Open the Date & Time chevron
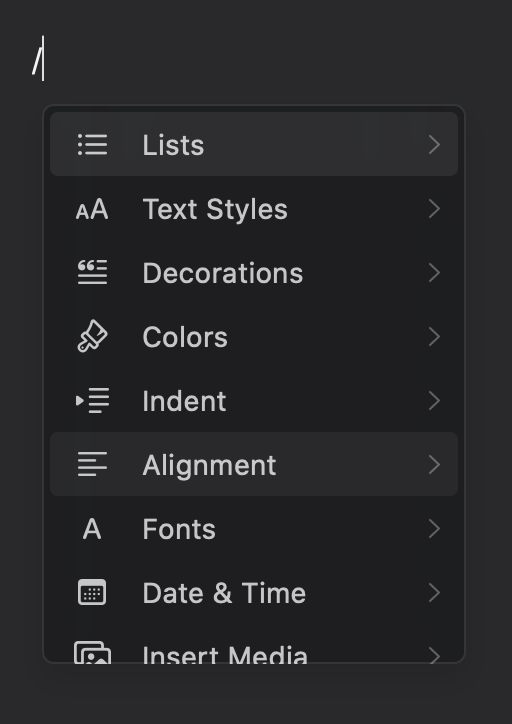Screen dimensions: 512x724 [434, 592]
